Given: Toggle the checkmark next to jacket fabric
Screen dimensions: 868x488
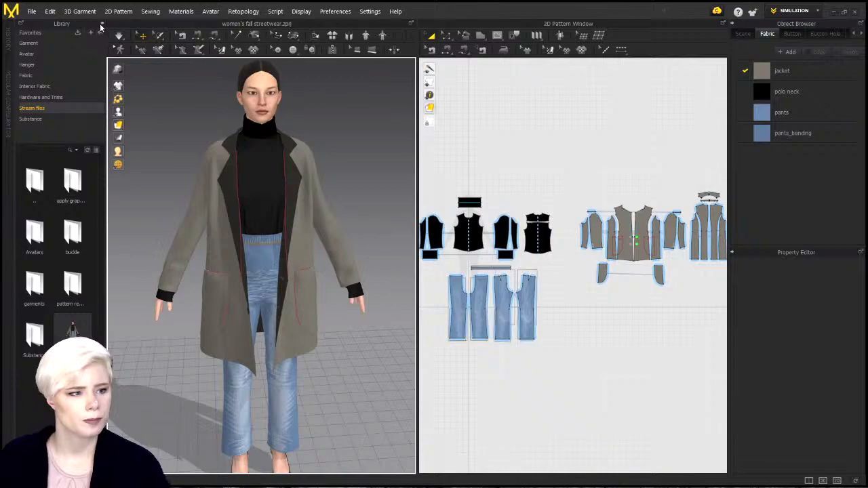Looking at the screenshot, I should click(745, 70).
